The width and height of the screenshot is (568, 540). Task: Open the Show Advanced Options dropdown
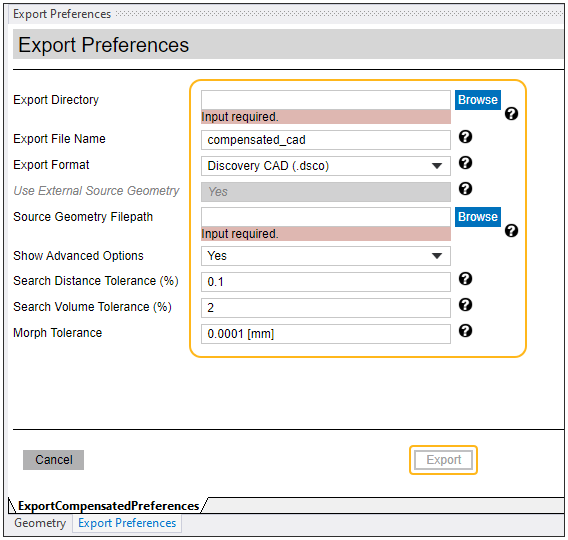326,256
